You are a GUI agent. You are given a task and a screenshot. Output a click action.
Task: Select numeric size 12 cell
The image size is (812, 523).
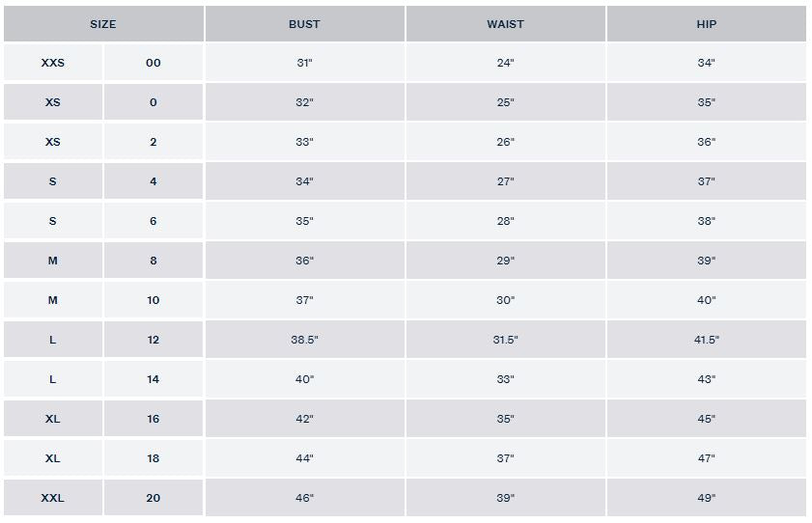pos(154,340)
